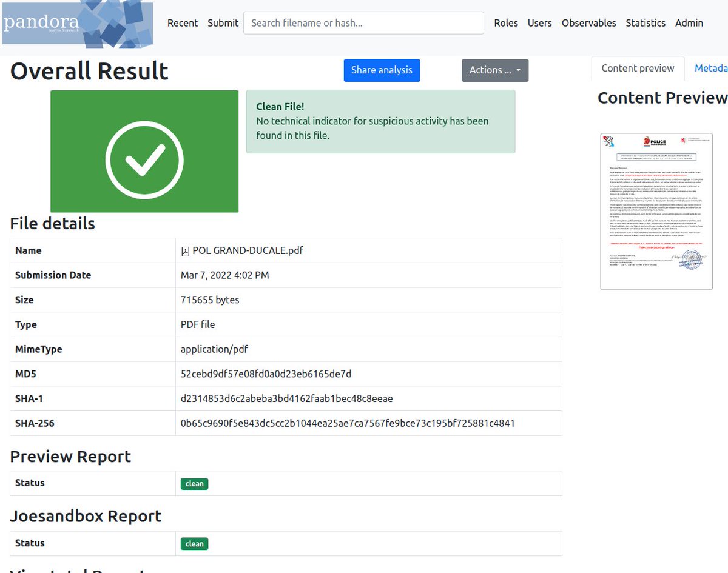728x573 pixels.
Task: Click the SHA-256 row label
Action: (x=35, y=423)
